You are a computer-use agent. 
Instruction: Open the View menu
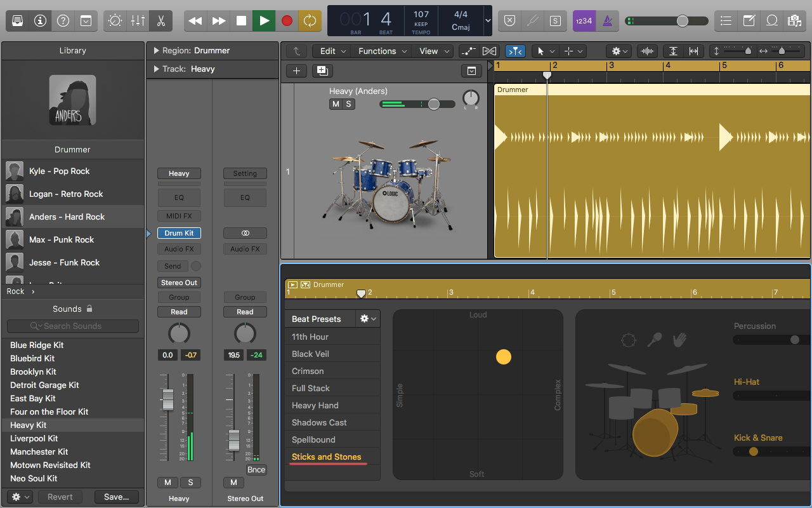pos(433,51)
